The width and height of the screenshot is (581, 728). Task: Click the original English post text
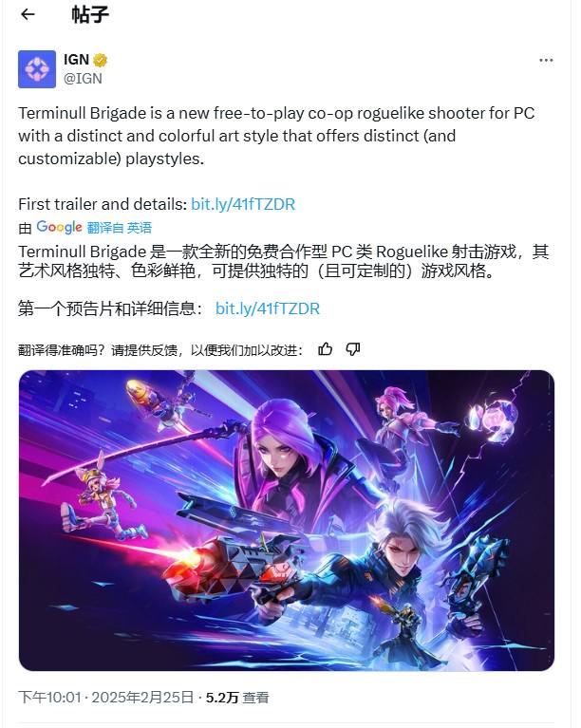[277, 136]
